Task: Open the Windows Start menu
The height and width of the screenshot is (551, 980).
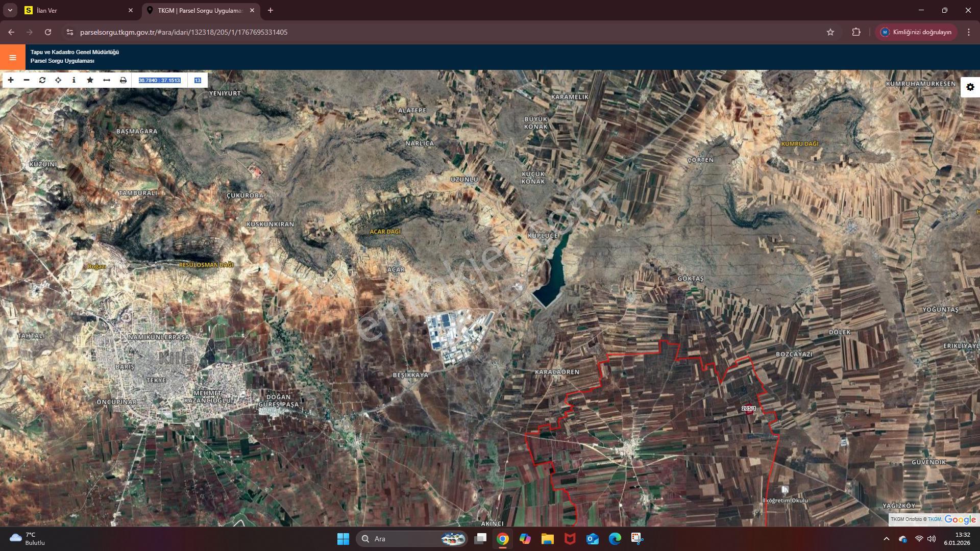Action: click(x=343, y=539)
